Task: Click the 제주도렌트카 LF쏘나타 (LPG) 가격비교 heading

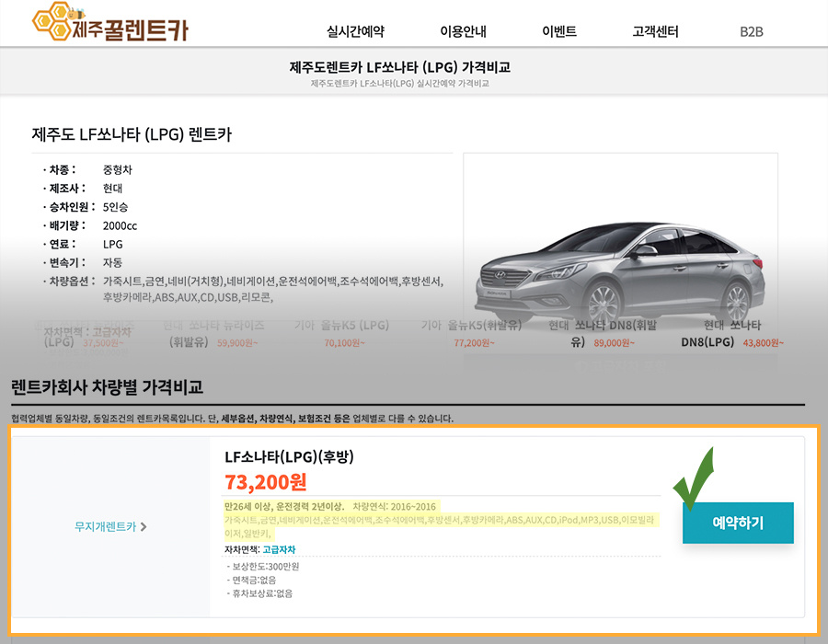Action: point(400,67)
